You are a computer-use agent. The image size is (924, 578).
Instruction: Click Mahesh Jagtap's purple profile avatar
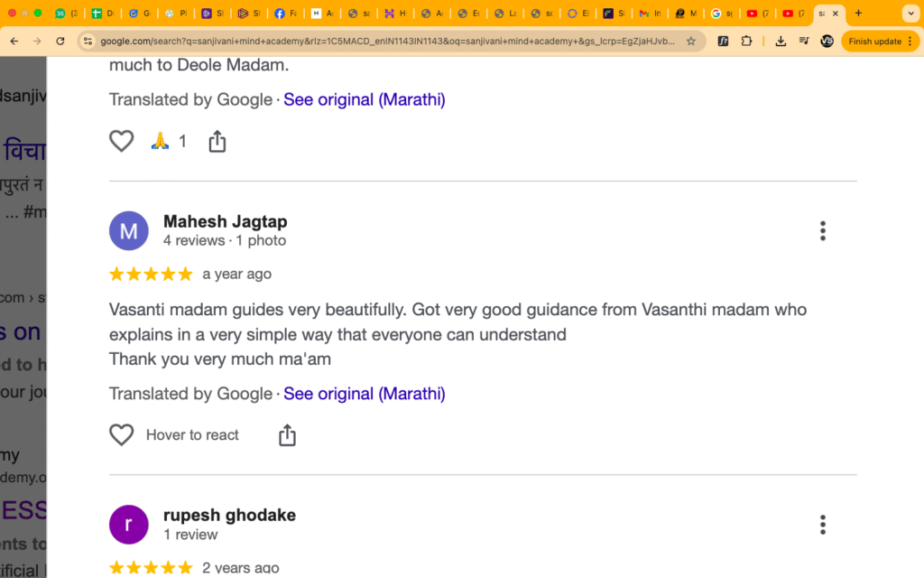(128, 230)
